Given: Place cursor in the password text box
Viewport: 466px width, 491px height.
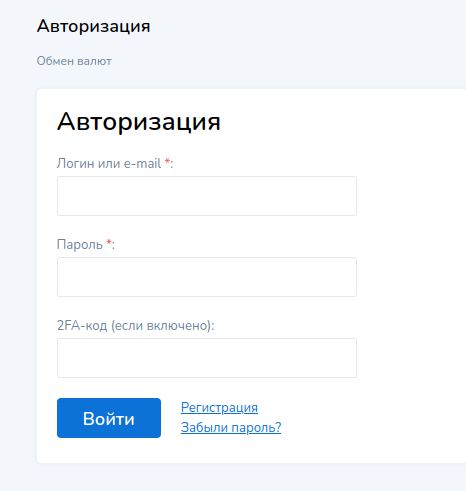Looking at the screenshot, I should [x=207, y=277].
